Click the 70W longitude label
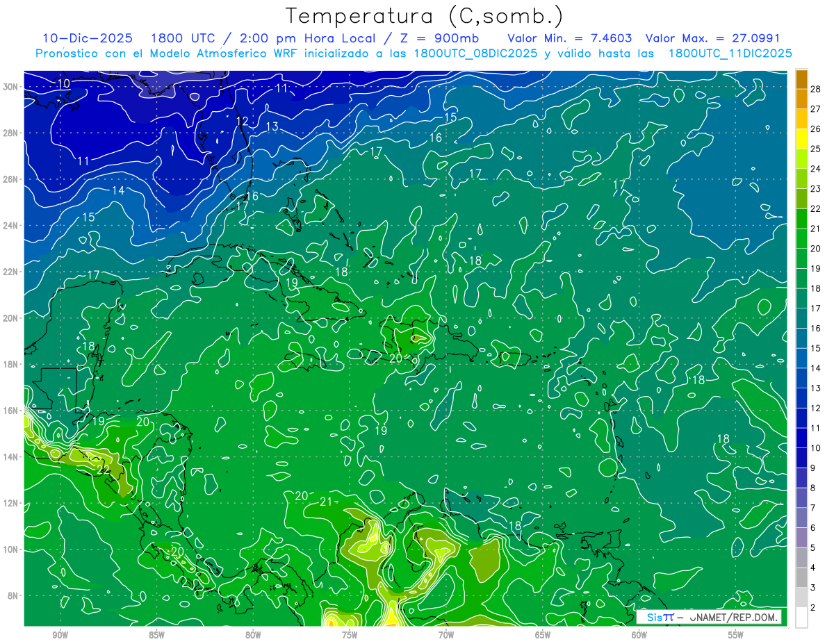The image size is (834, 644). 446,636
